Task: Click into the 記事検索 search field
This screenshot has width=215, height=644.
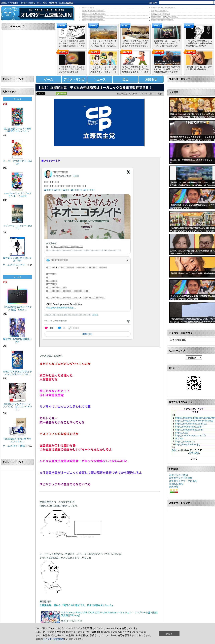Action: coord(187,3)
